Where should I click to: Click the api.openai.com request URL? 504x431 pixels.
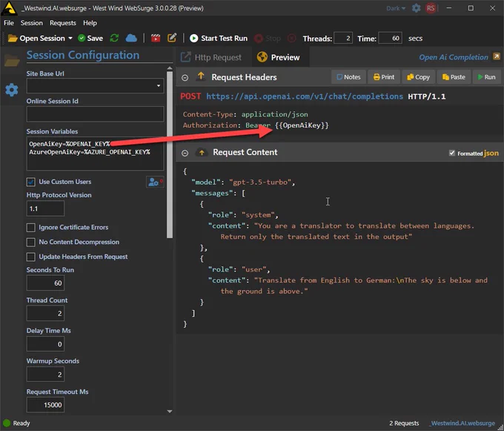pos(305,96)
